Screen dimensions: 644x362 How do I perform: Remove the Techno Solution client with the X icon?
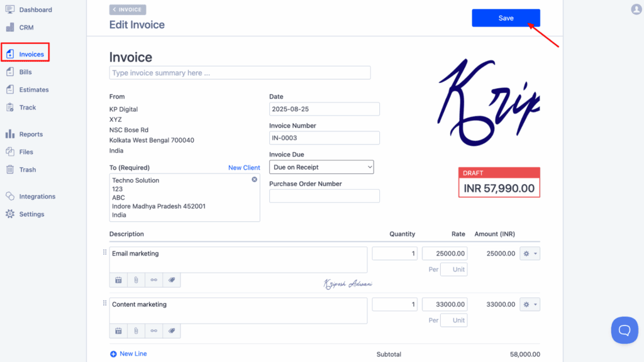[x=254, y=179]
